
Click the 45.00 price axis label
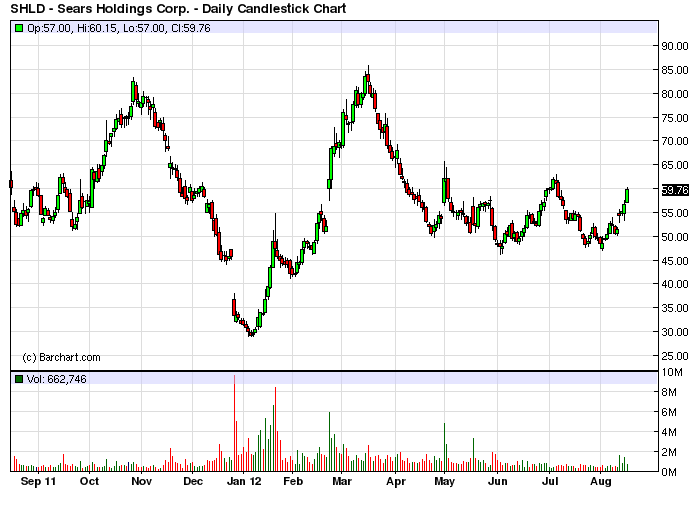675,261
